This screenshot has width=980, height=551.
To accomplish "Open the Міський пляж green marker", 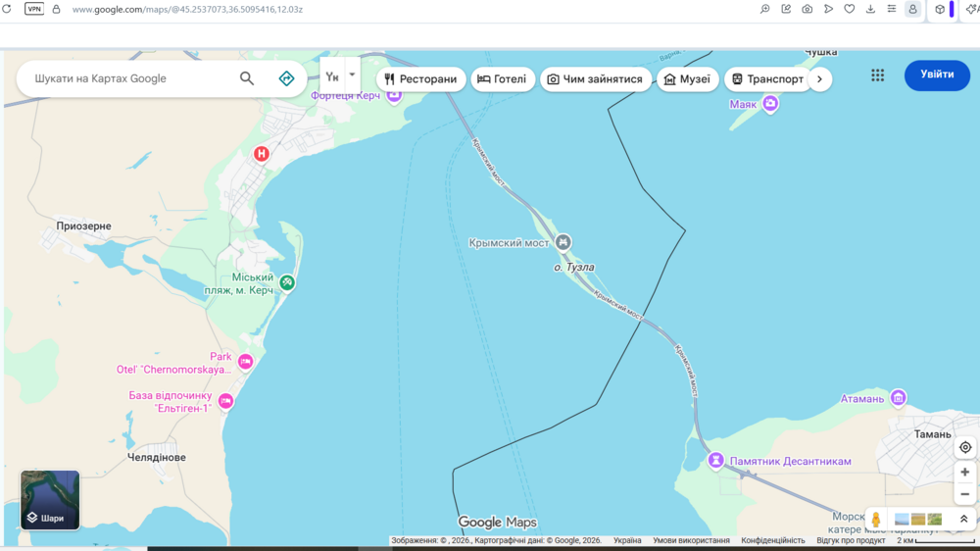I will (287, 282).
